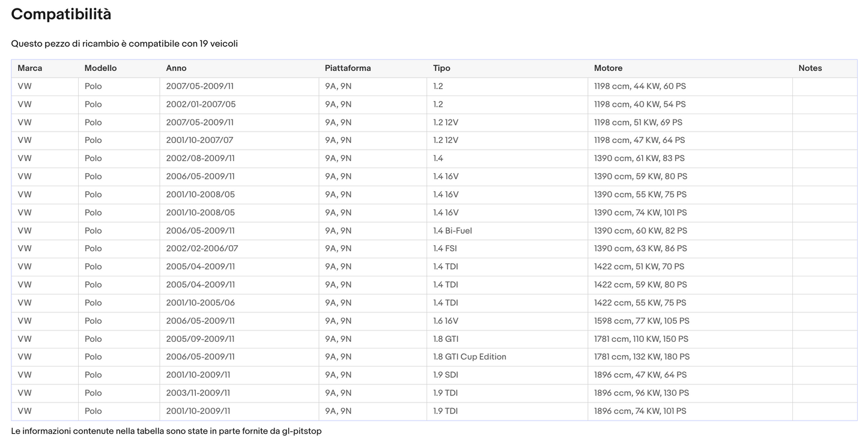This screenshot has width=868, height=447.
Task: Select the 1896 ccm, 47 KW, 64 PS cell
Action: coord(640,375)
